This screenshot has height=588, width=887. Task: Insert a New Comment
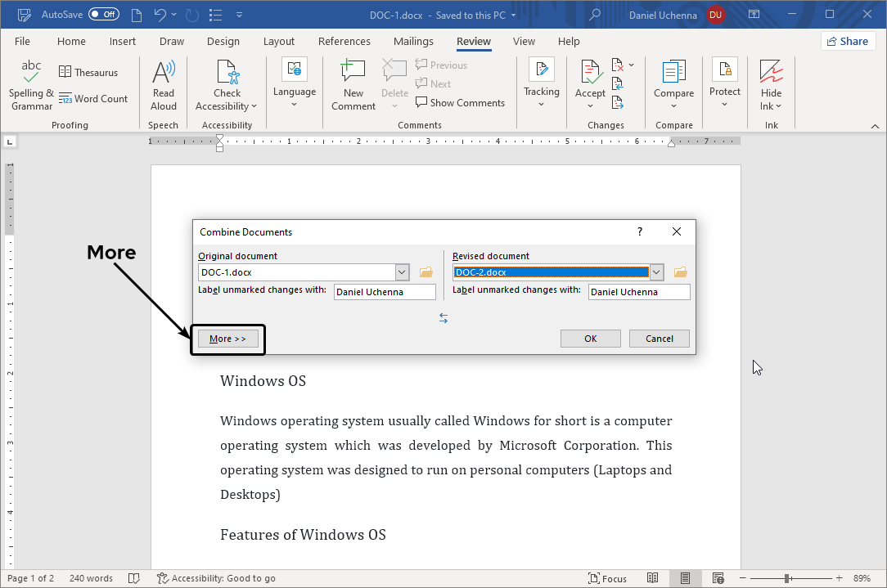click(353, 83)
